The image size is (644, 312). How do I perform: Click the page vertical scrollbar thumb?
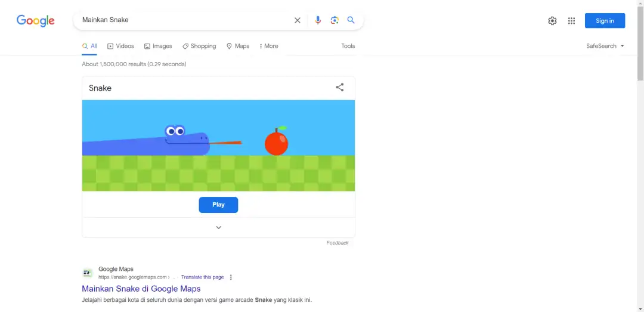[x=640, y=43]
